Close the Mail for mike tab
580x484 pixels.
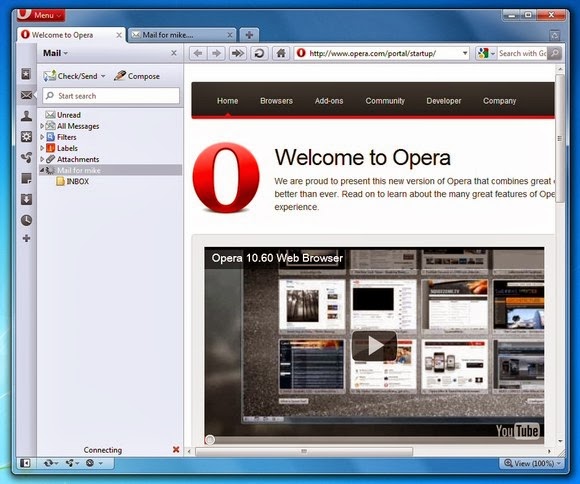pos(230,35)
